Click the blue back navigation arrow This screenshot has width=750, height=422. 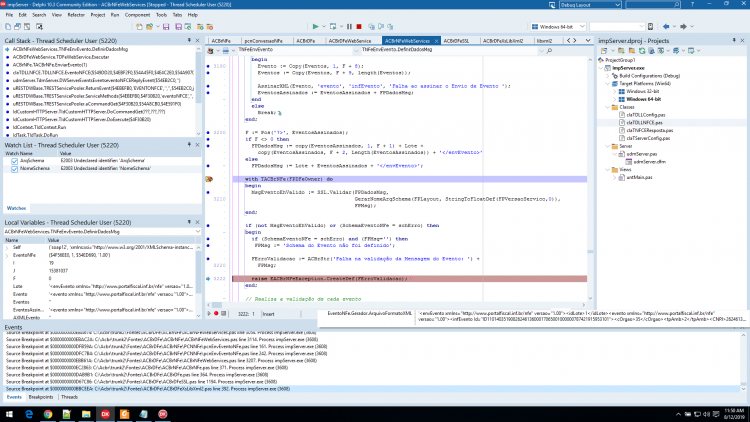[666, 26]
